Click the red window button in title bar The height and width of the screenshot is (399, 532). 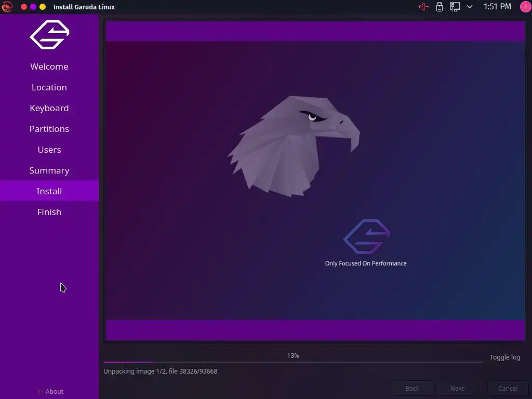(24, 7)
